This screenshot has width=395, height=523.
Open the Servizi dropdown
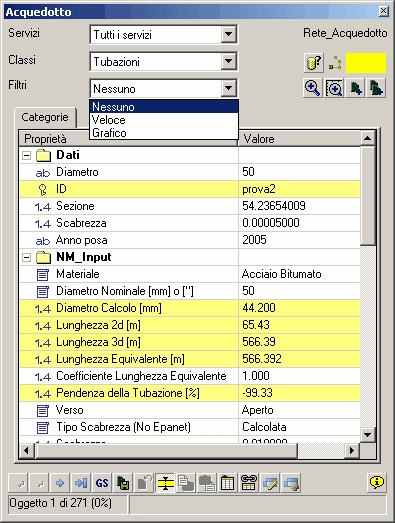pos(229,34)
